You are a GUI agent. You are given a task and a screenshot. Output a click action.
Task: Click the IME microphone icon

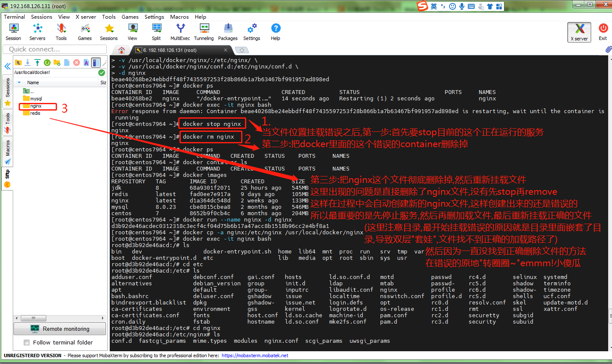pos(462,6)
